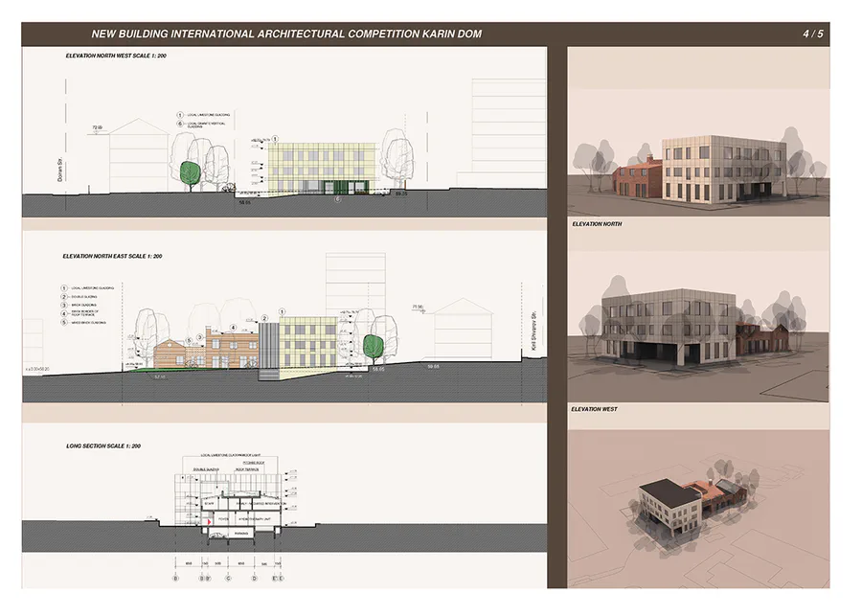Screen dimensions: 862x616
Task: Click the "PARKING" label in the long section
Action: click(241, 534)
